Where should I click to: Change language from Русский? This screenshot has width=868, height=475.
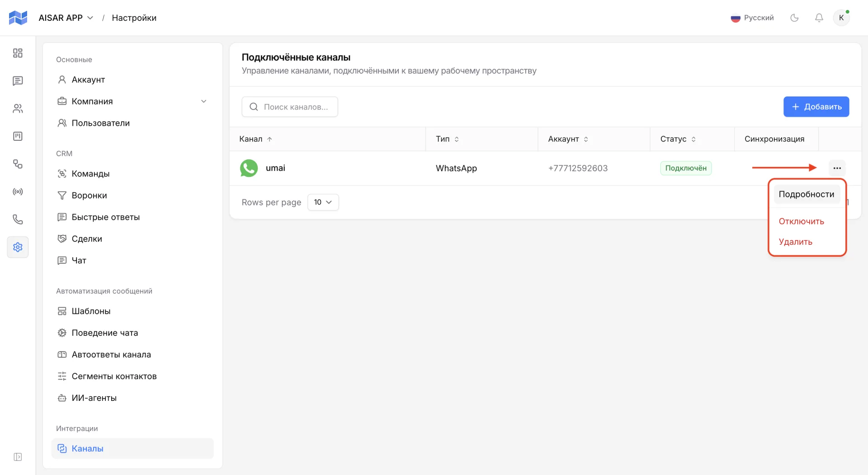coord(752,18)
